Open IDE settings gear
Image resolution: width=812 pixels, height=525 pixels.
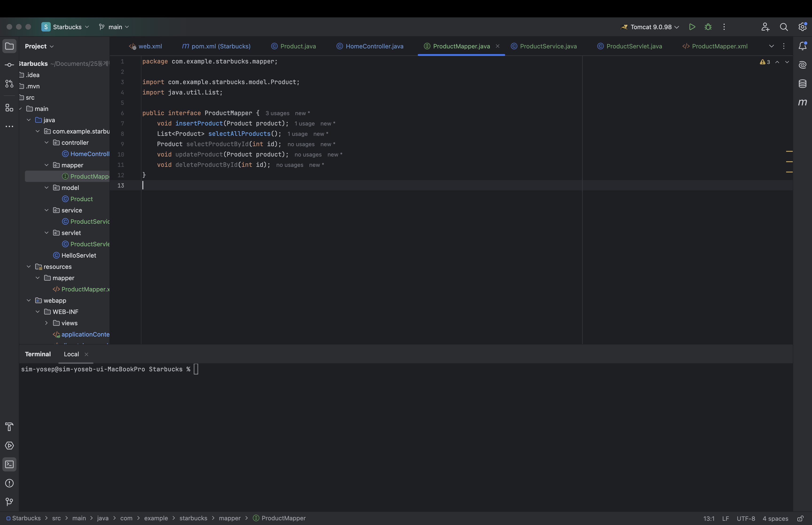[802, 27]
